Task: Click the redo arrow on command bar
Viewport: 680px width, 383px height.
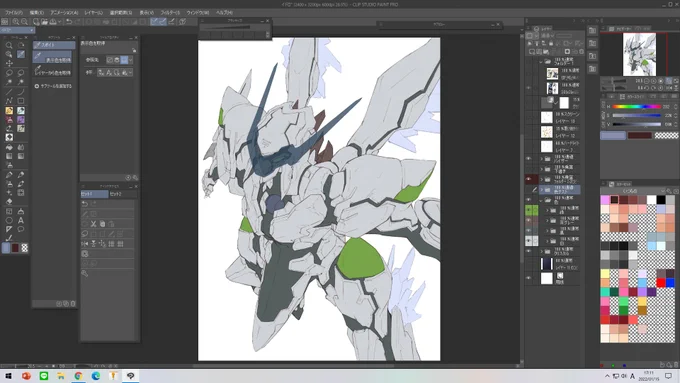Action: (78, 22)
